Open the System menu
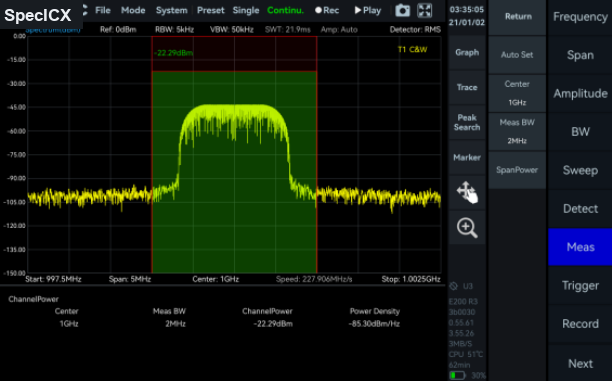 click(172, 11)
